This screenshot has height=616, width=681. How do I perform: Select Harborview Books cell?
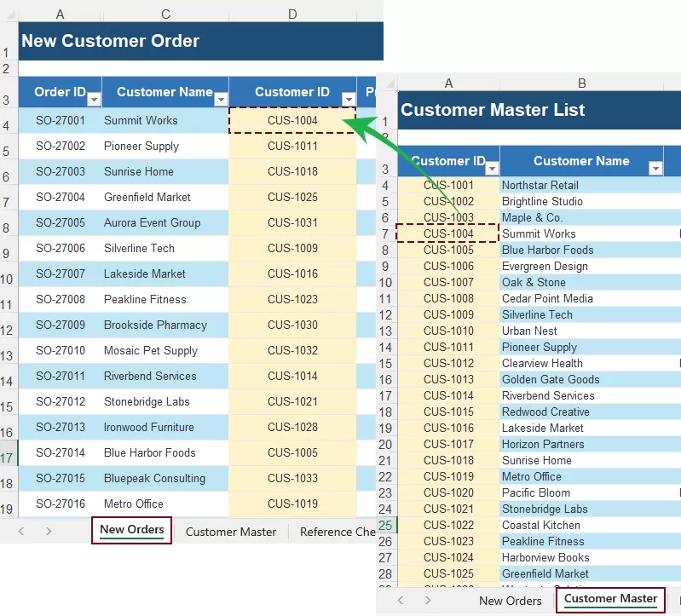[x=581, y=557]
